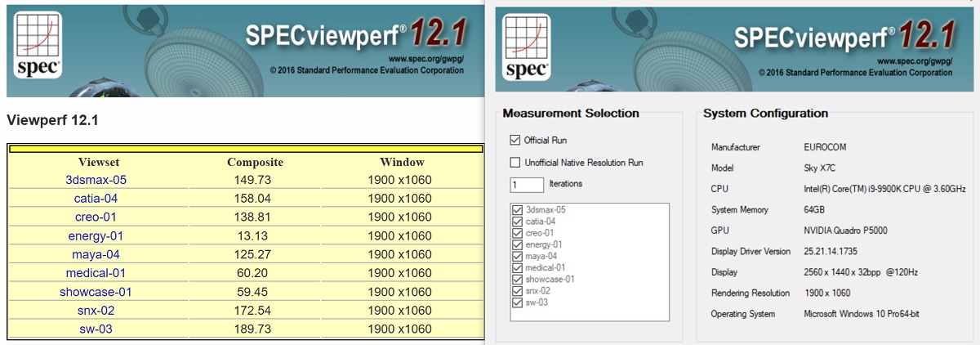The width and height of the screenshot is (980, 345).
Task: Enable the Official Run checkbox
Action: (515, 140)
